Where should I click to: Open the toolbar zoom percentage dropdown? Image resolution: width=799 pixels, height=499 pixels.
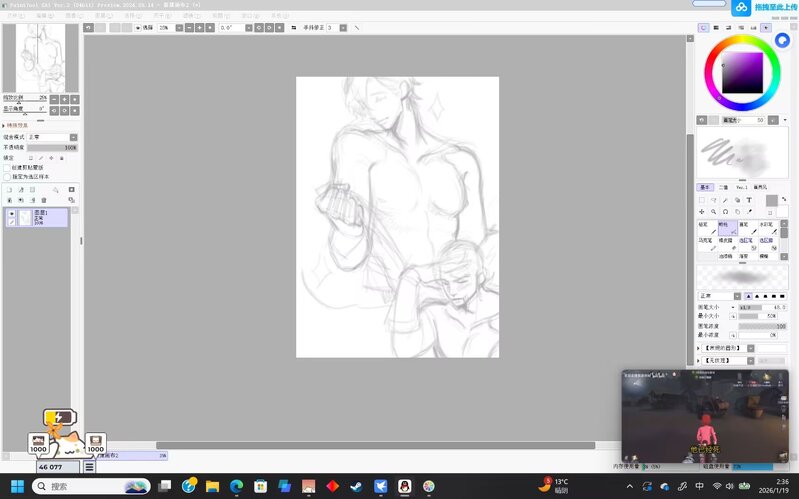pos(179,28)
